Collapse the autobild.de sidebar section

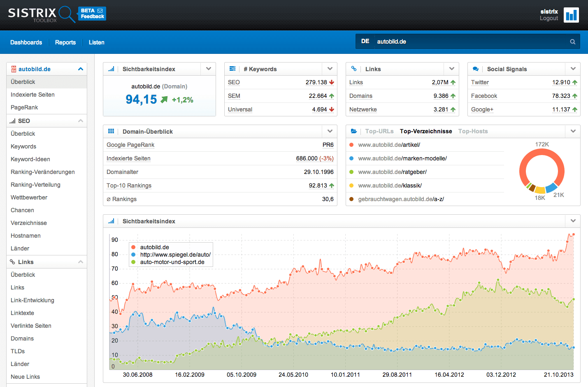[x=81, y=69]
